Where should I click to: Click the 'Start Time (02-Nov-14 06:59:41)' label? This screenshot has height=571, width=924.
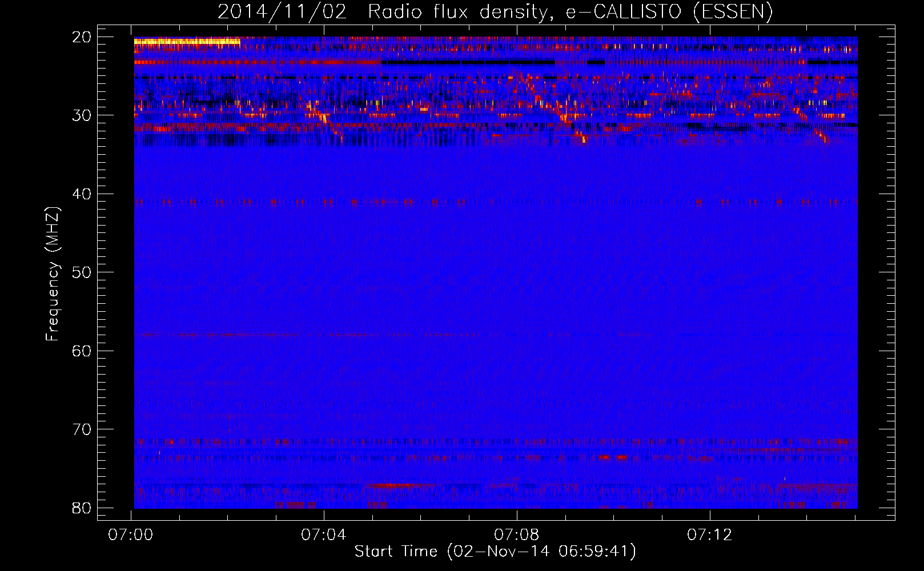click(495, 552)
